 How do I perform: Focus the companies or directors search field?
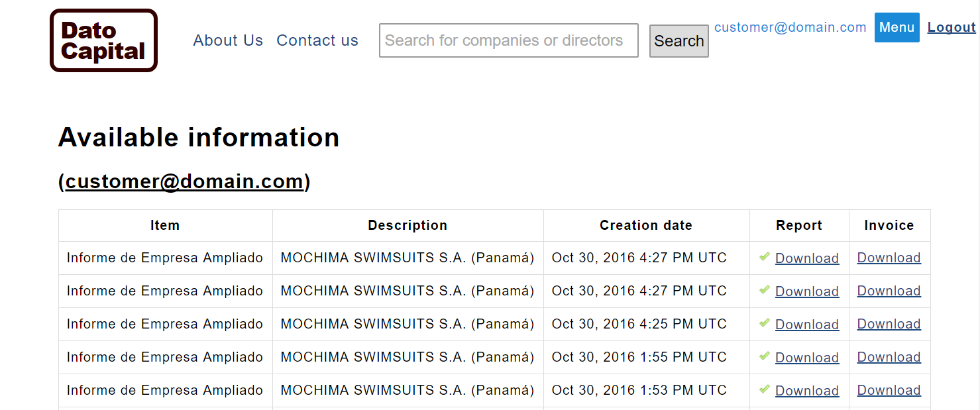pos(508,40)
